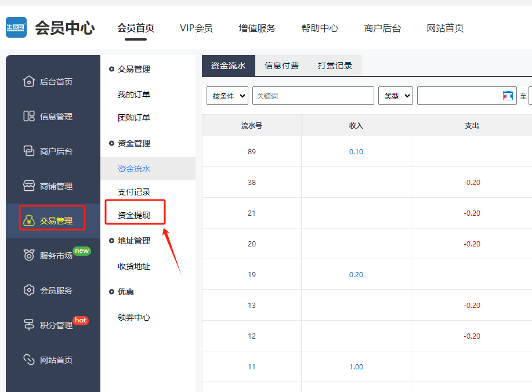The height and width of the screenshot is (392, 532).
Task: Click the start date input field
Action: 459,96
